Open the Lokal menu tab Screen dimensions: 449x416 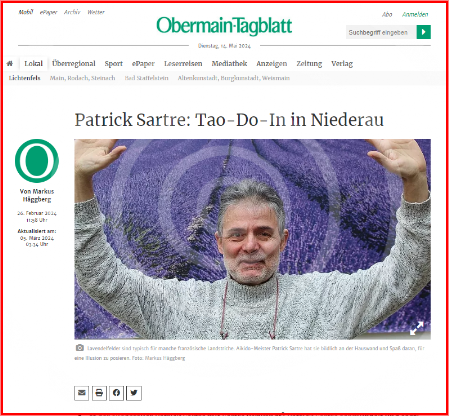33,63
